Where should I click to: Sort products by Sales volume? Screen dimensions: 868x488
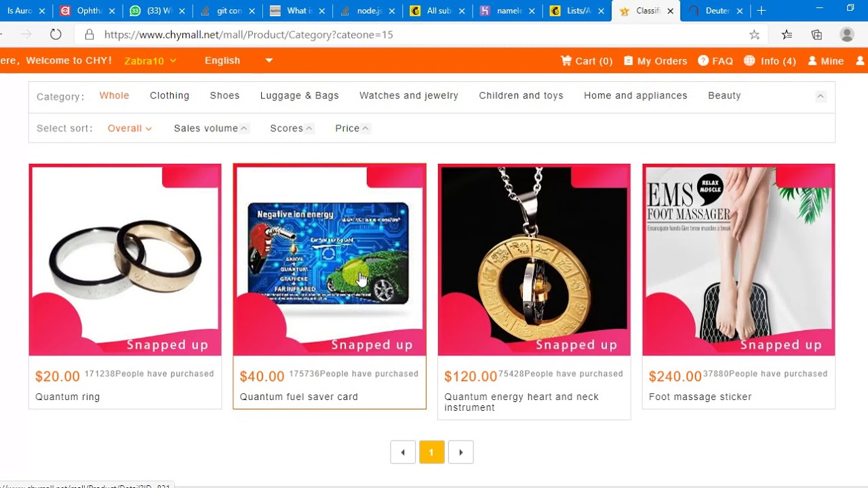(211, 128)
